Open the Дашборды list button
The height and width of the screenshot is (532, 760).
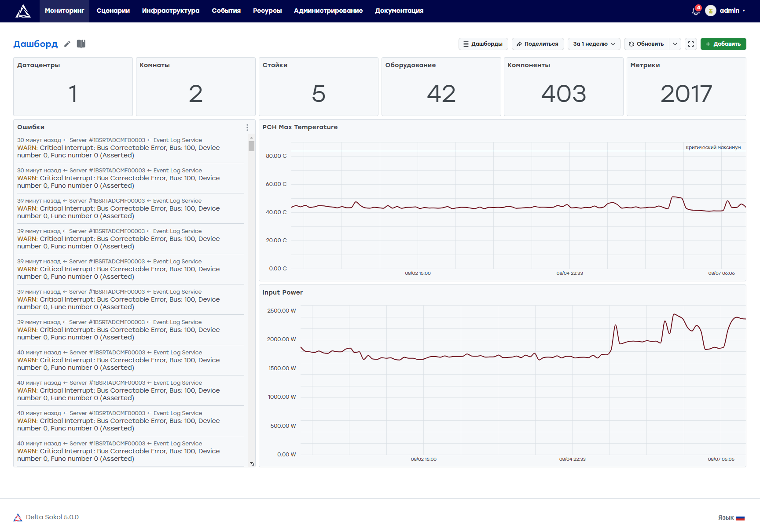[x=483, y=44]
